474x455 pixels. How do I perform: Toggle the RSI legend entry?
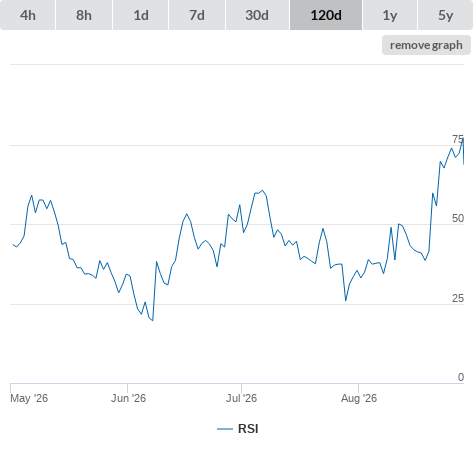[x=238, y=429]
